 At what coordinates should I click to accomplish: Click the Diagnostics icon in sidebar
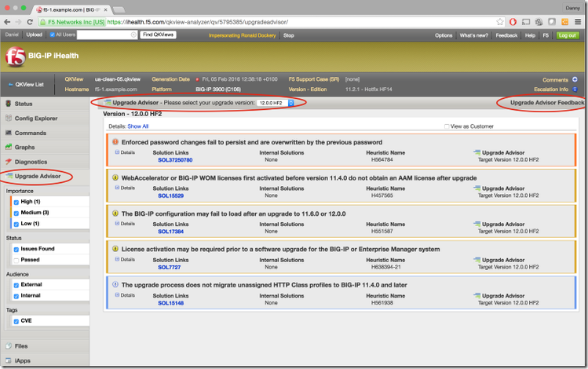[8, 162]
